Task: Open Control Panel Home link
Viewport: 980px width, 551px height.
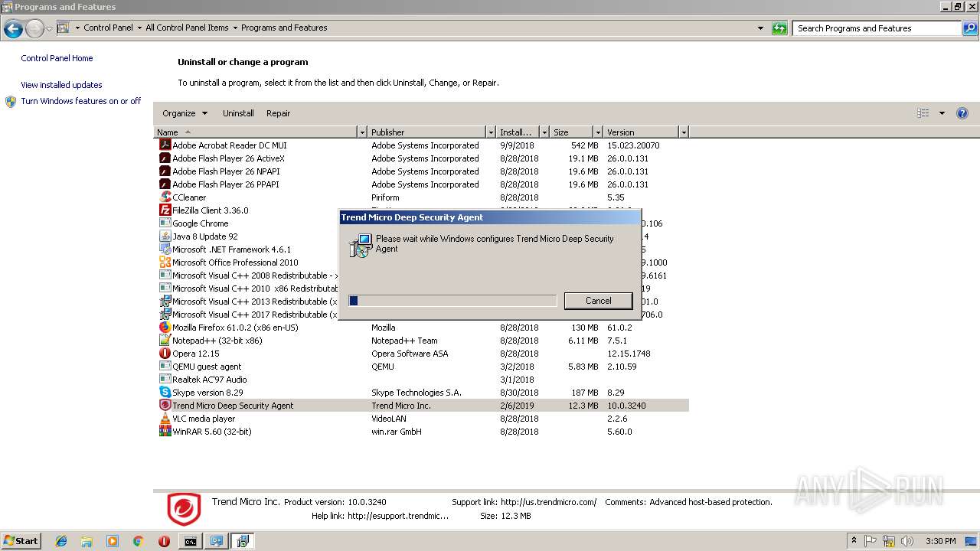Action: pyautogui.click(x=57, y=58)
